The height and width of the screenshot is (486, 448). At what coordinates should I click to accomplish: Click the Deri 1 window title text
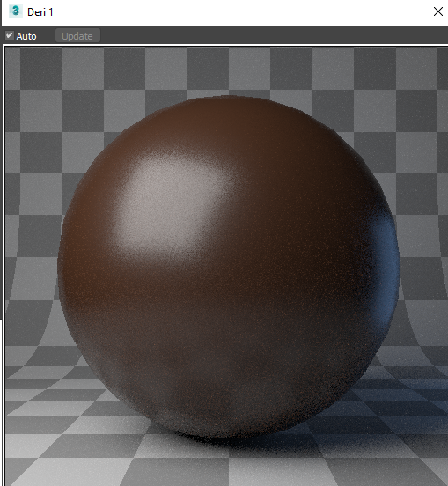40,12
